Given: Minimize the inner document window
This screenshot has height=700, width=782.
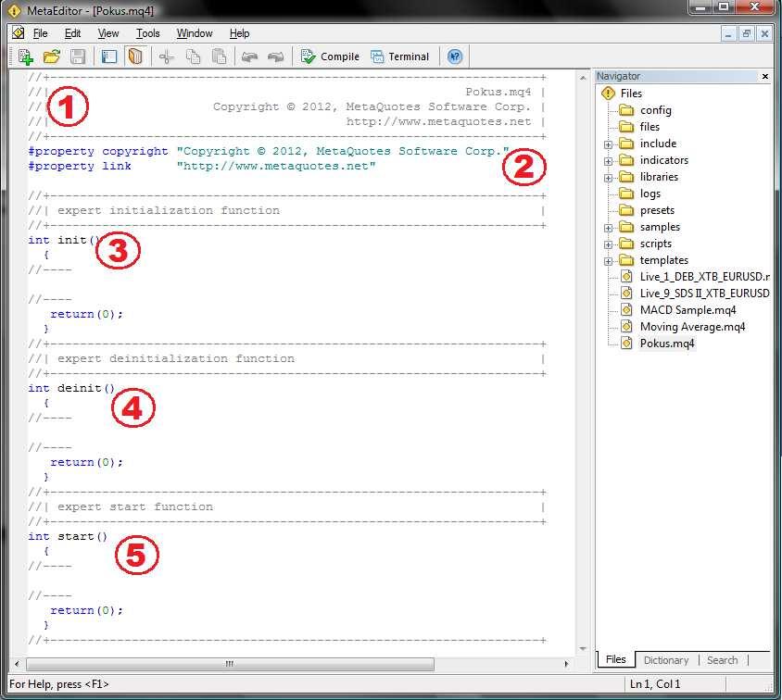Looking at the screenshot, I should point(728,34).
